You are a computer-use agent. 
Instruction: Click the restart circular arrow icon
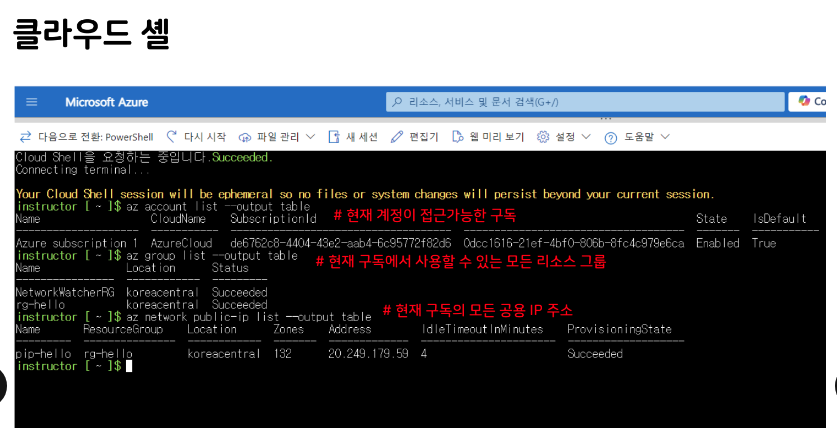click(171, 137)
